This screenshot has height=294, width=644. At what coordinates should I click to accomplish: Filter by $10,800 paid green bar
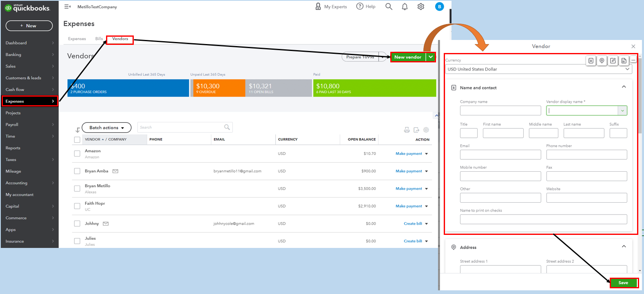(374, 88)
